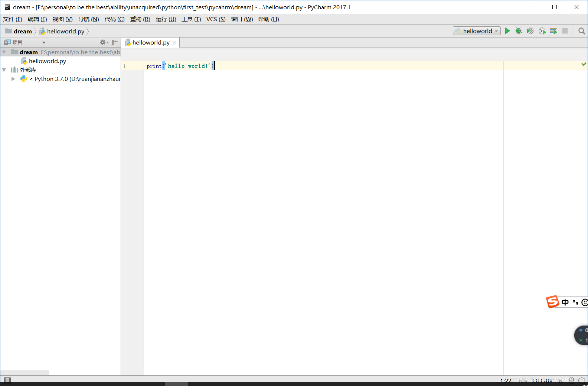Open the 导航 (N) menu

coord(88,19)
